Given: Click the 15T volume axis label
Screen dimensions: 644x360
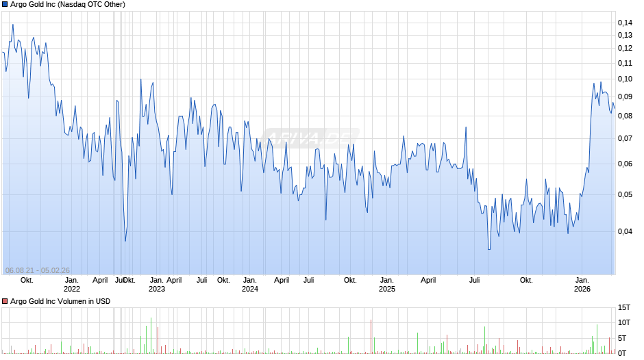Looking at the screenshot, I should (x=624, y=307).
